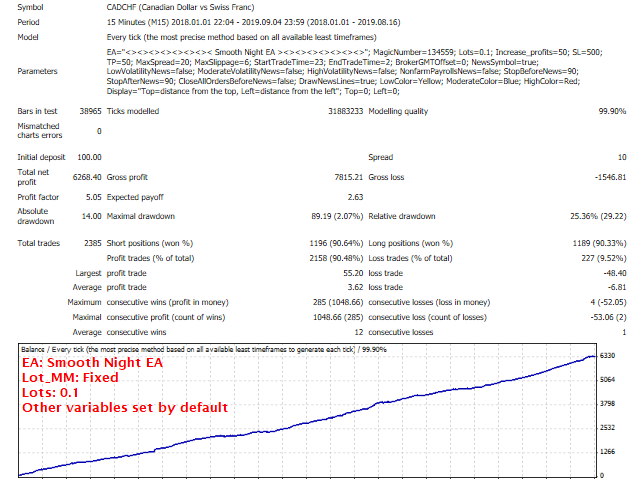Screen dimensions: 640x480
Task: Click the blue balance curve in chart
Action: 306,423
